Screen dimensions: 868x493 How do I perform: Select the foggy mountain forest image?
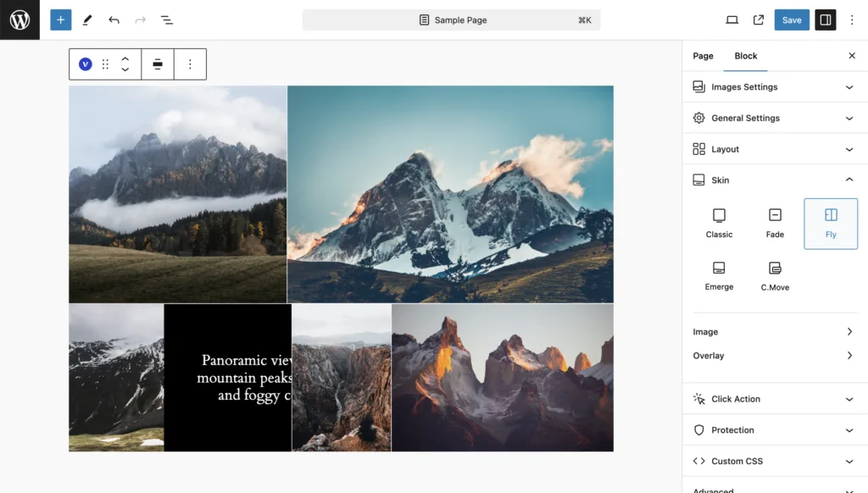(x=178, y=194)
